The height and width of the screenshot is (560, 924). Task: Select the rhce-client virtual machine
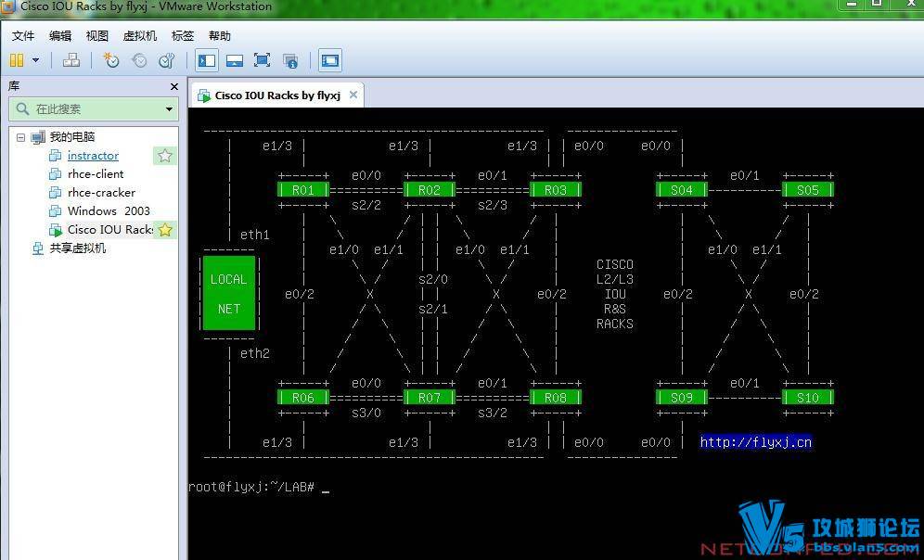point(96,173)
